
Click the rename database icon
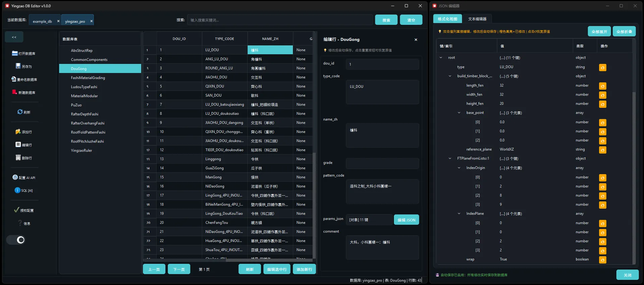point(14,79)
